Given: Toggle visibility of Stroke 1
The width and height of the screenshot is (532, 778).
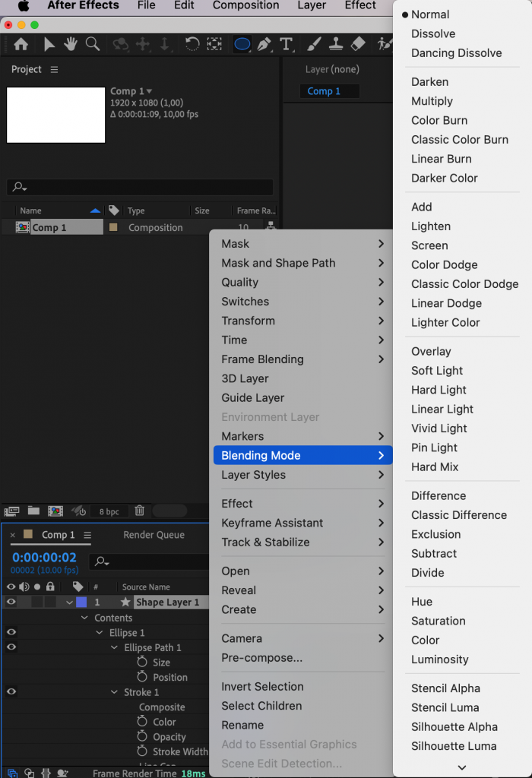Looking at the screenshot, I should point(10,691).
